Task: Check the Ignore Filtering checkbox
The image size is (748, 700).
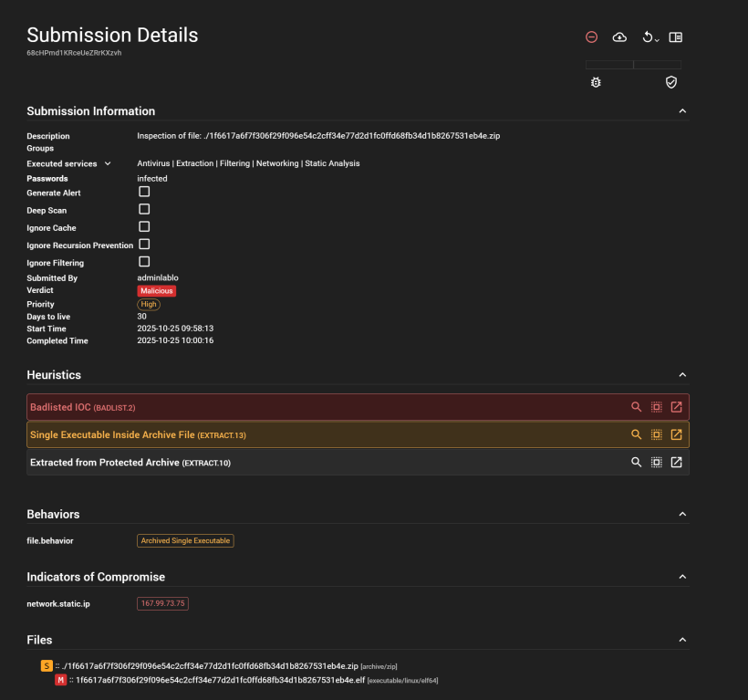Action: tap(144, 262)
